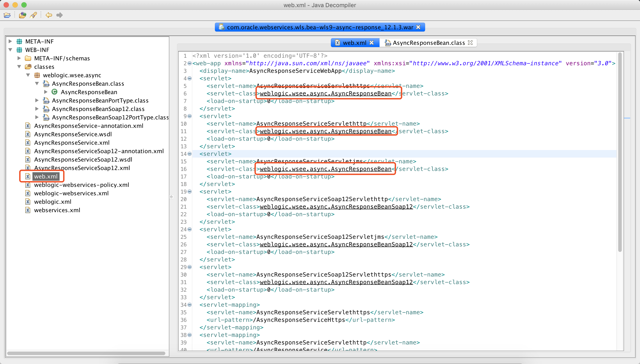The height and width of the screenshot is (364, 640).
Task: Click the grayed forward arrow icon
Action: coord(60,15)
